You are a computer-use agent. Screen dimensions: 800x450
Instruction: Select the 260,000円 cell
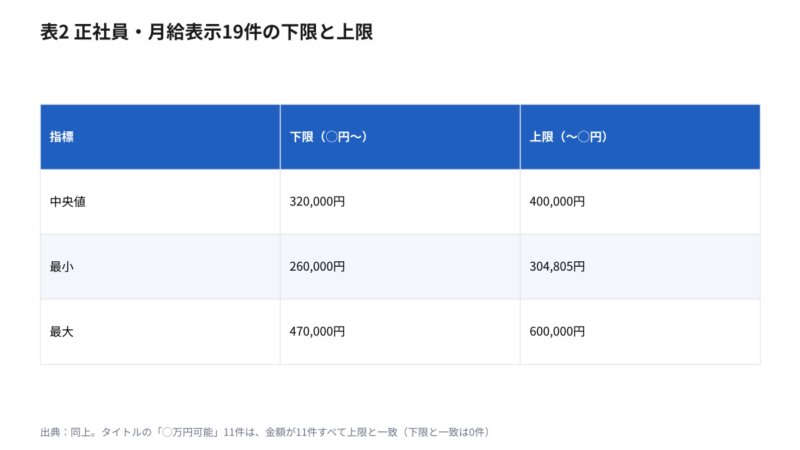coord(400,266)
